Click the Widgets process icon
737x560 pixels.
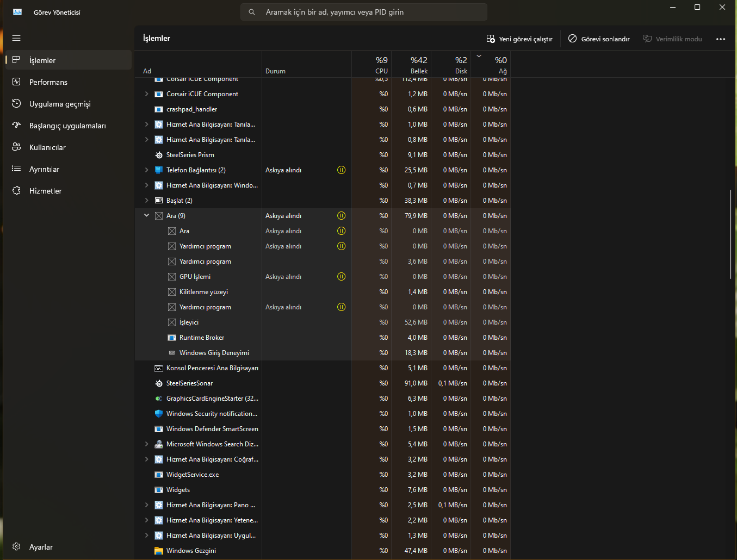pyautogui.click(x=159, y=490)
